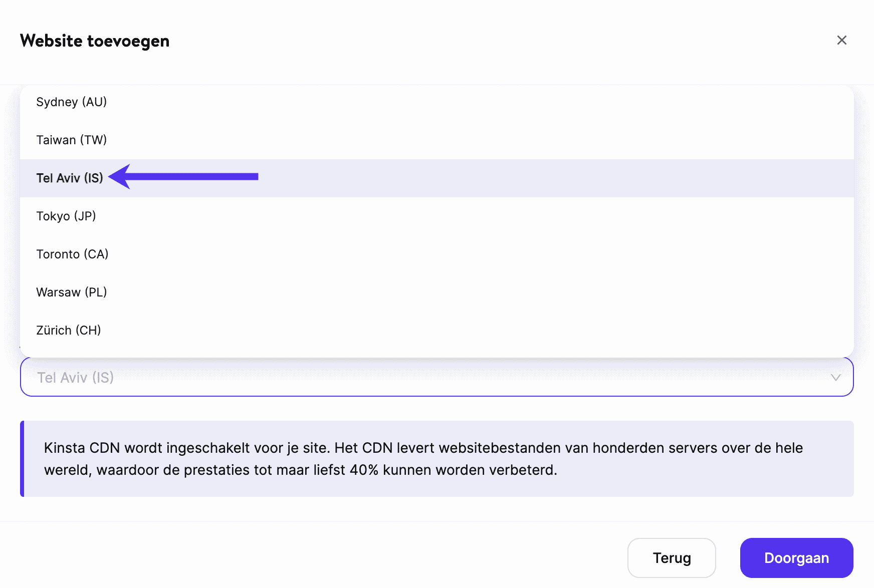Go back with the Terug button

[x=671, y=558]
